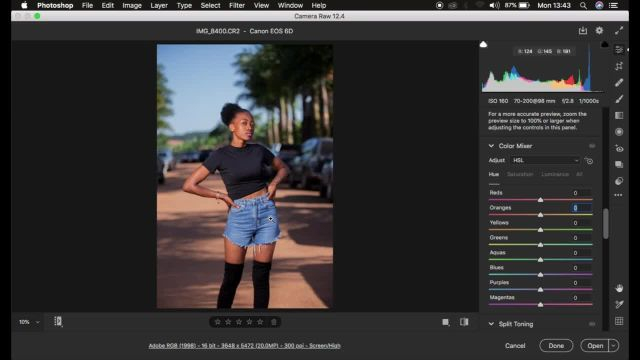
Task: Select the Spot Removal healing tool
Action: (x=619, y=82)
